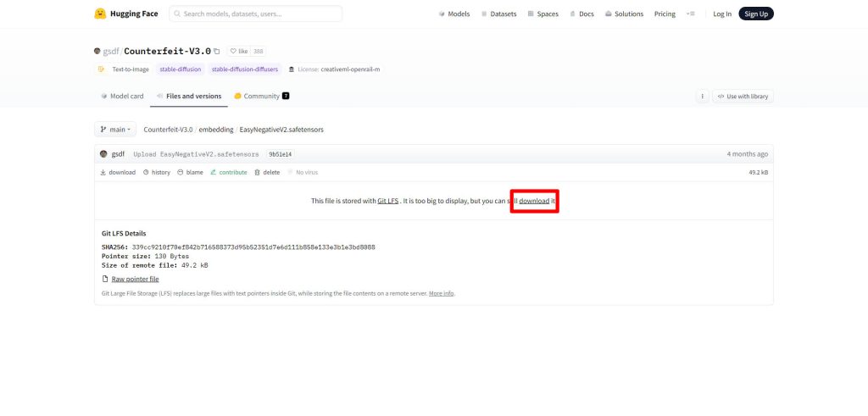Image resolution: width=868 pixels, height=416 pixels.
Task: Open the Solutions menu
Action: point(625,14)
